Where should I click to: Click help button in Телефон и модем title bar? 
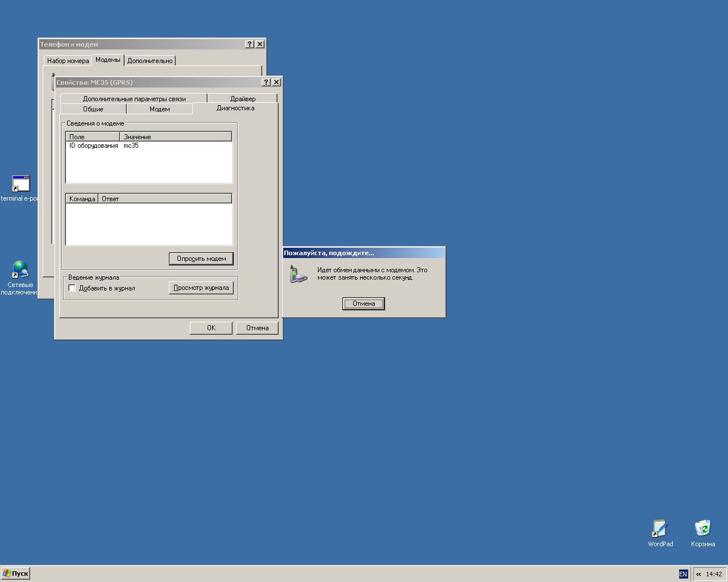249,44
